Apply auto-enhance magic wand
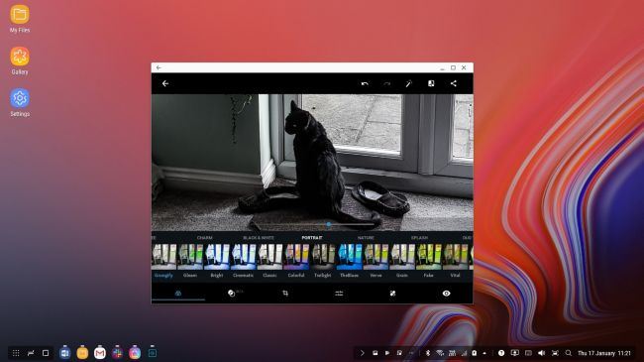The width and height of the screenshot is (644, 362). [408, 83]
